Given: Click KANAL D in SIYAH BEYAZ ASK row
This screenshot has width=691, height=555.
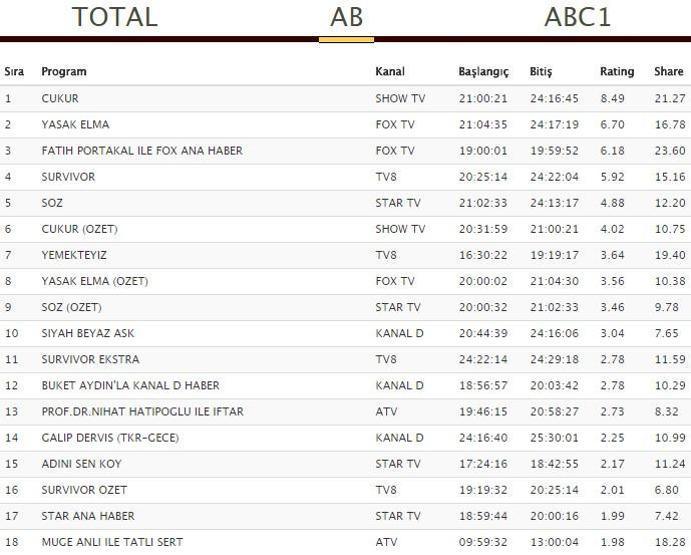Looking at the screenshot, I should (399, 333).
